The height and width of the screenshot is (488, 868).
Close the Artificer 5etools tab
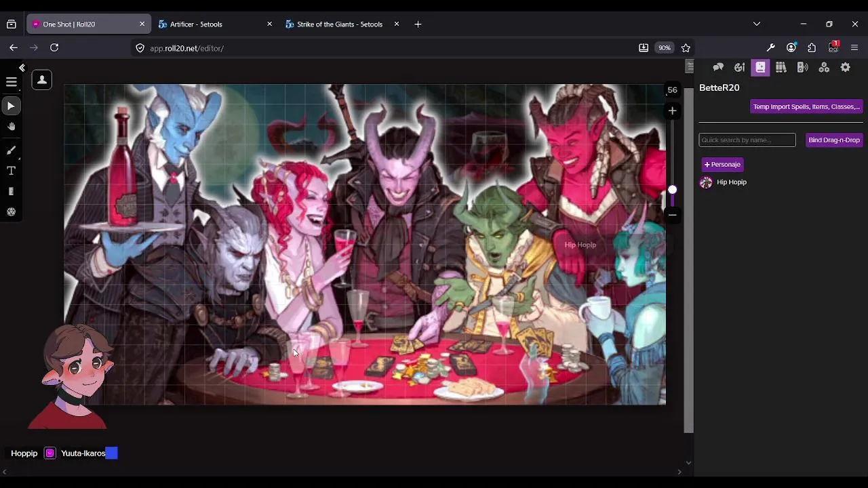269,24
